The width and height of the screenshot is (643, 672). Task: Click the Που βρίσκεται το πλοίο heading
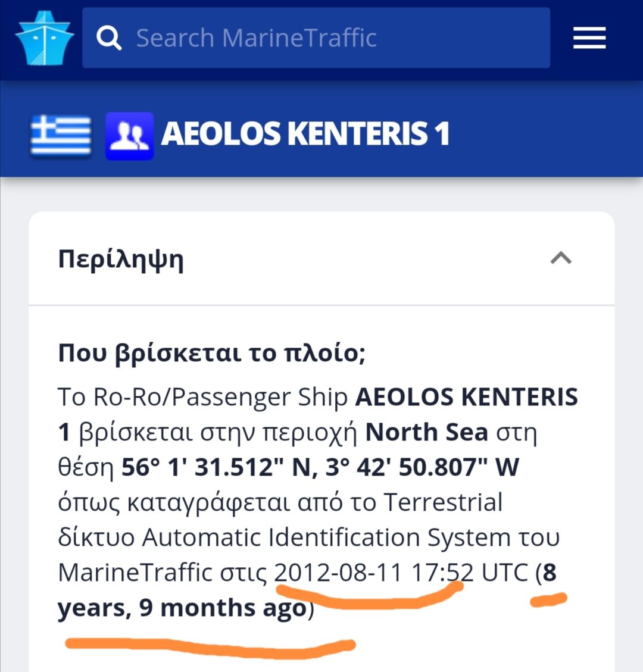[211, 354]
